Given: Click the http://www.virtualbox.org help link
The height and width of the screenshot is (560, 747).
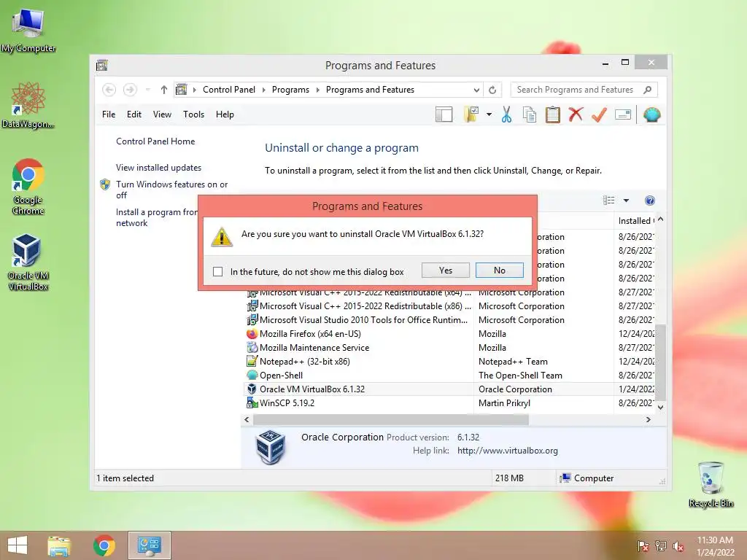Looking at the screenshot, I should [508, 451].
